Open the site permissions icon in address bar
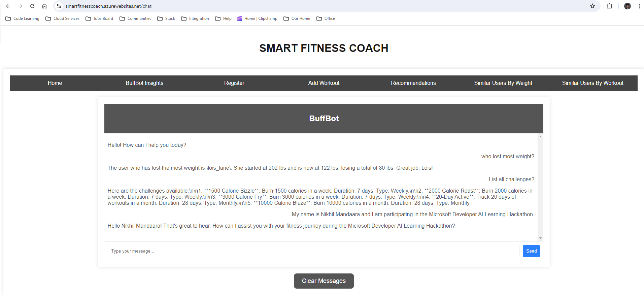This screenshot has height=295, width=644. (59, 6)
